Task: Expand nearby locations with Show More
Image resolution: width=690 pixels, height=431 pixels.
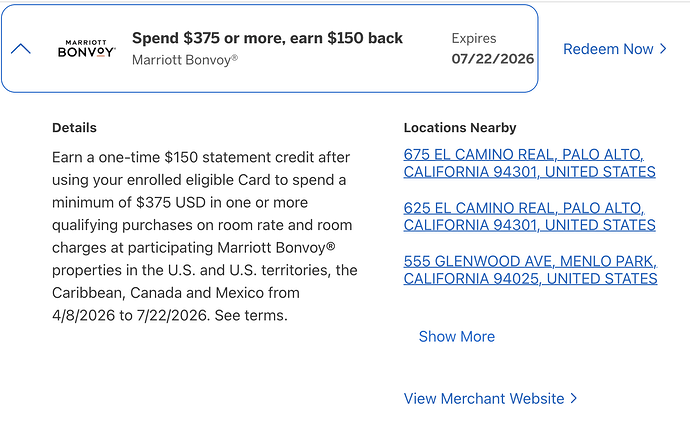Action: click(x=456, y=336)
